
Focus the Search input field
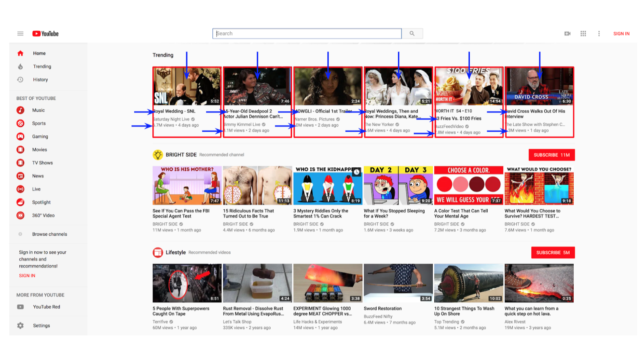pyautogui.click(x=307, y=34)
